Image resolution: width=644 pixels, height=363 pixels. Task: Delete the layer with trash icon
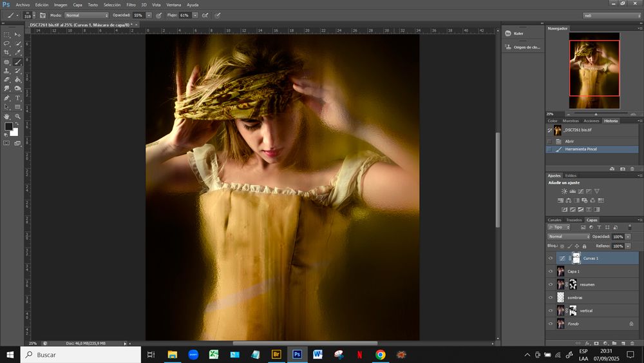click(632, 343)
